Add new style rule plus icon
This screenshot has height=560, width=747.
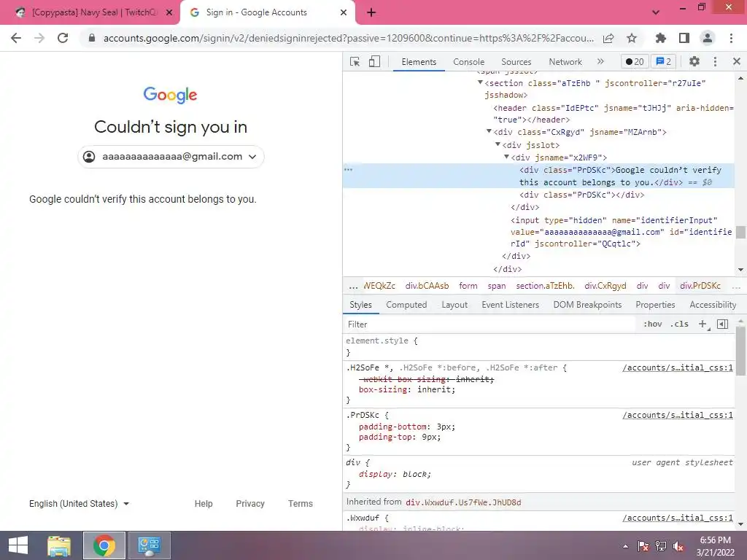tap(703, 324)
